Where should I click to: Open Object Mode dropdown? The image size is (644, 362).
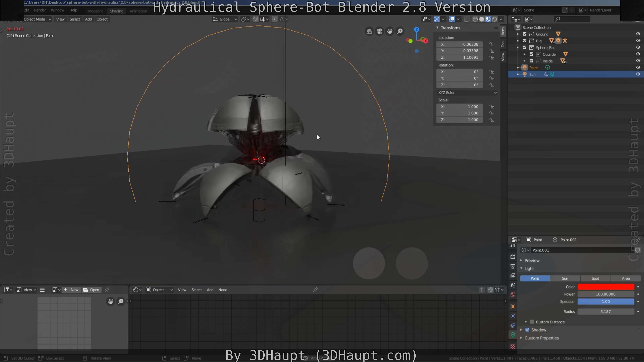38,19
